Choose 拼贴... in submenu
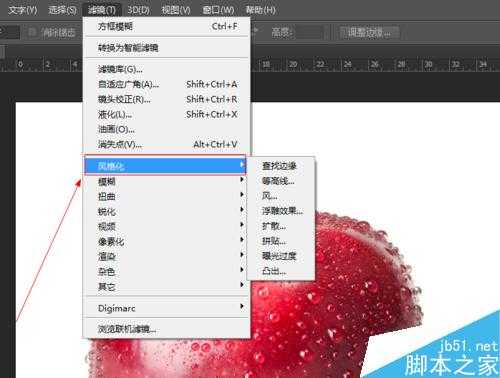500x378 pixels. click(x=281, y=241)
